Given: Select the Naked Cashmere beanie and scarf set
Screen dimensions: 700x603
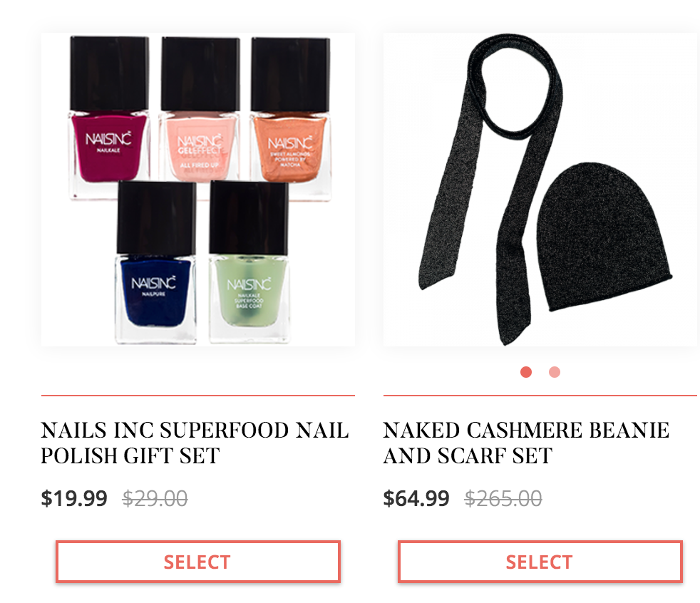Looking at the screenshot, I should click(x=540, y=562).
